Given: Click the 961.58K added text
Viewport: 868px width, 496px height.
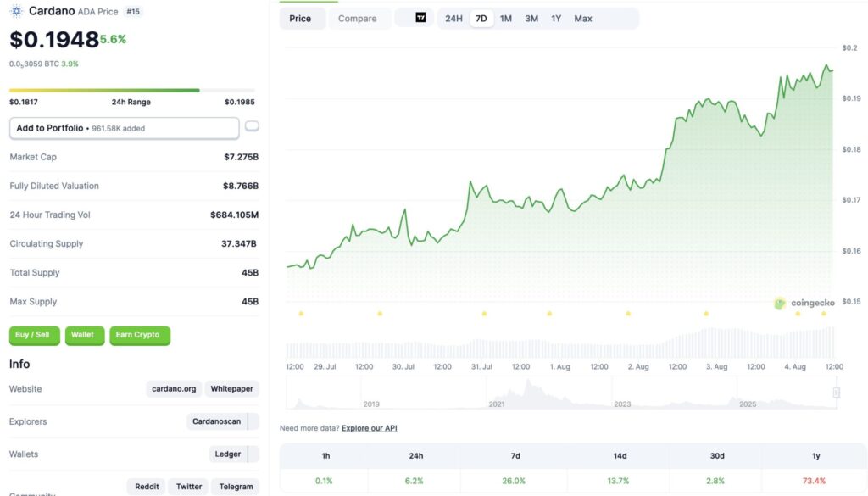Looking at the screenshot, I should [118, 128].
